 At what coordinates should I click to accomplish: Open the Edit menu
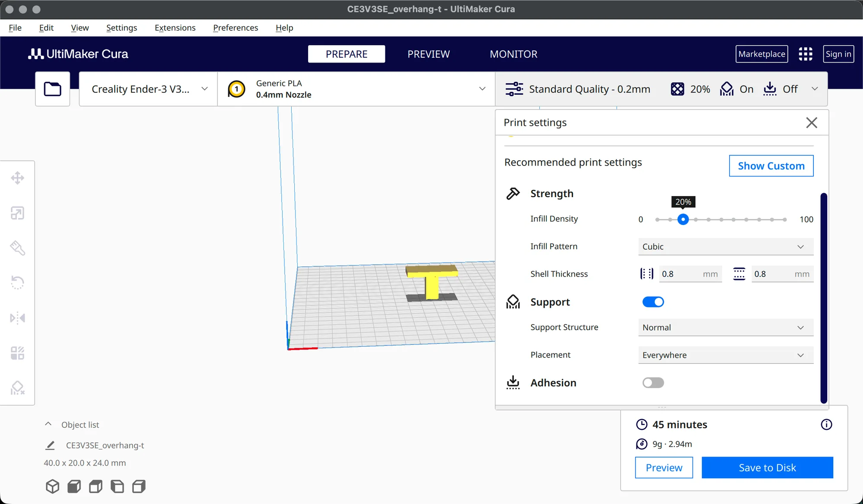(46, 28)
